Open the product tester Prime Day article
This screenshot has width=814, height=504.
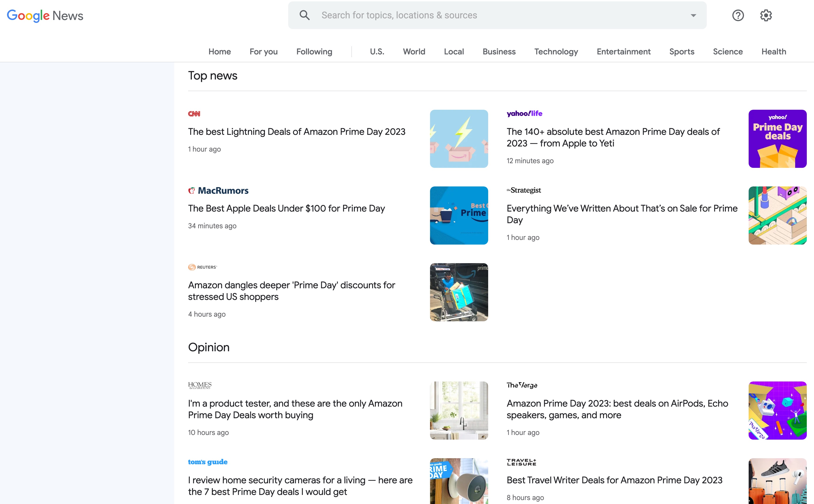pos(295,409)
